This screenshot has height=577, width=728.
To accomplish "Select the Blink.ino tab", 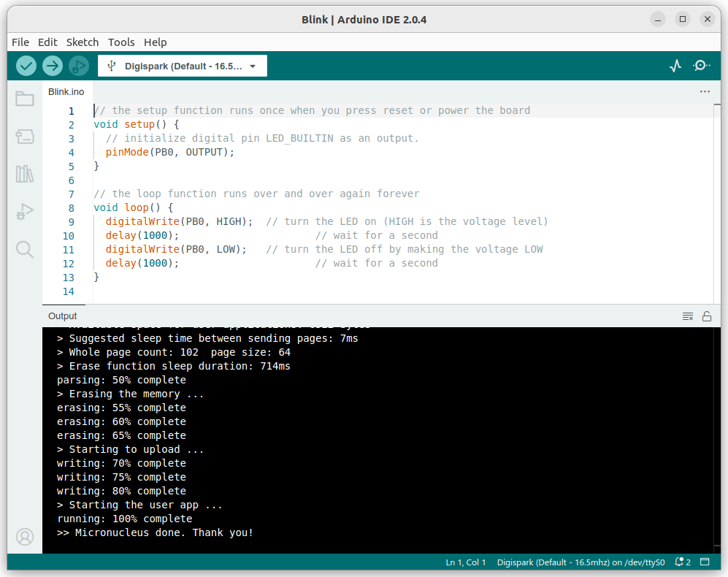I will click(x=66, y=92).
